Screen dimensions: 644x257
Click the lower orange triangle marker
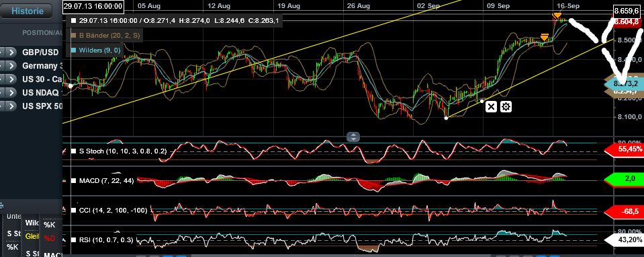coord(545,37)
